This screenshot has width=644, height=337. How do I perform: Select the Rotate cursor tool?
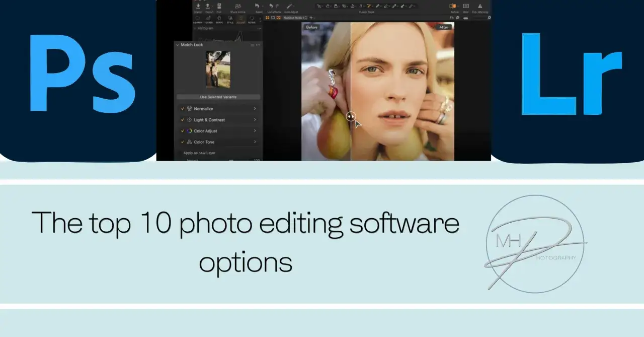pyautogui.click(x=353, y=6)
